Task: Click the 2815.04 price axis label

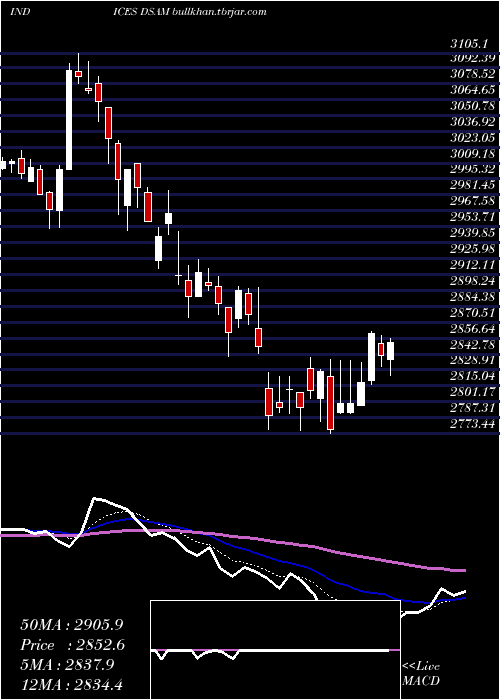Action: (473, 377)
